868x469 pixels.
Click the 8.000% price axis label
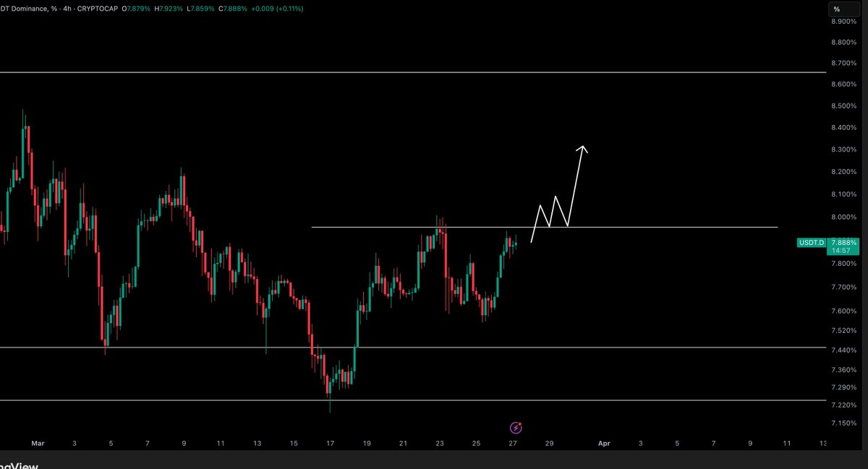tap(845, 217)
